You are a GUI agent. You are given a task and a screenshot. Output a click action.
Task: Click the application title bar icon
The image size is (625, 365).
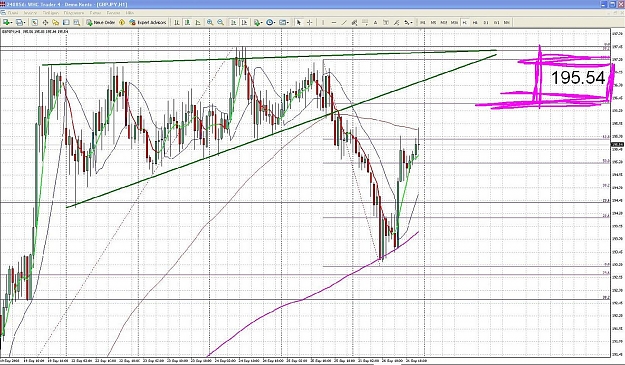tap(3, 4)
